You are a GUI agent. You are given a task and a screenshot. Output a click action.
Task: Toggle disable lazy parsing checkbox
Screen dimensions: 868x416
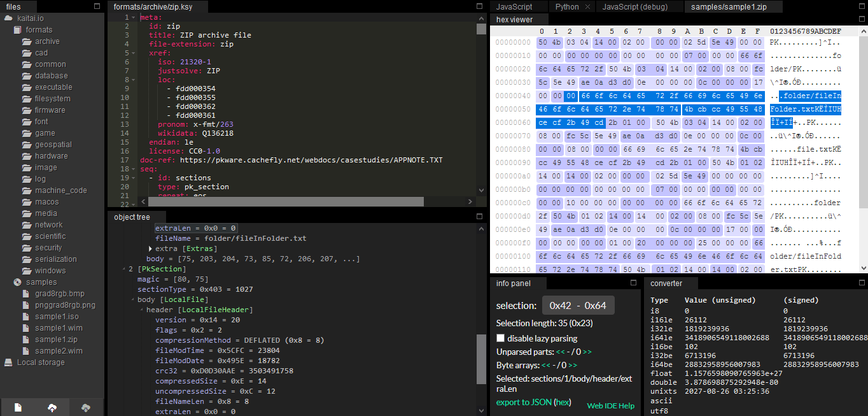tap(501, 338)
